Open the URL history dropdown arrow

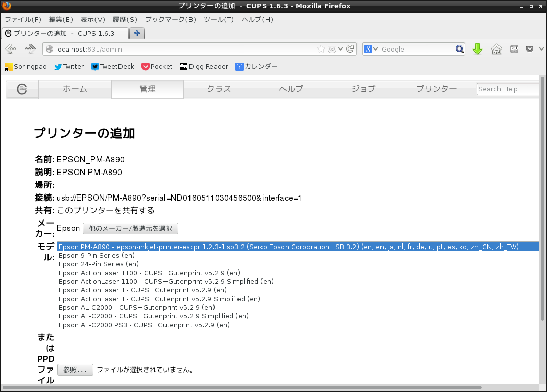coord(341,49)
